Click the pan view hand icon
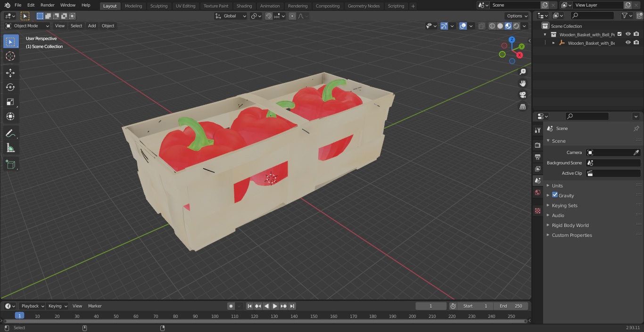This screenshot has height=332, width=644. 522,83
